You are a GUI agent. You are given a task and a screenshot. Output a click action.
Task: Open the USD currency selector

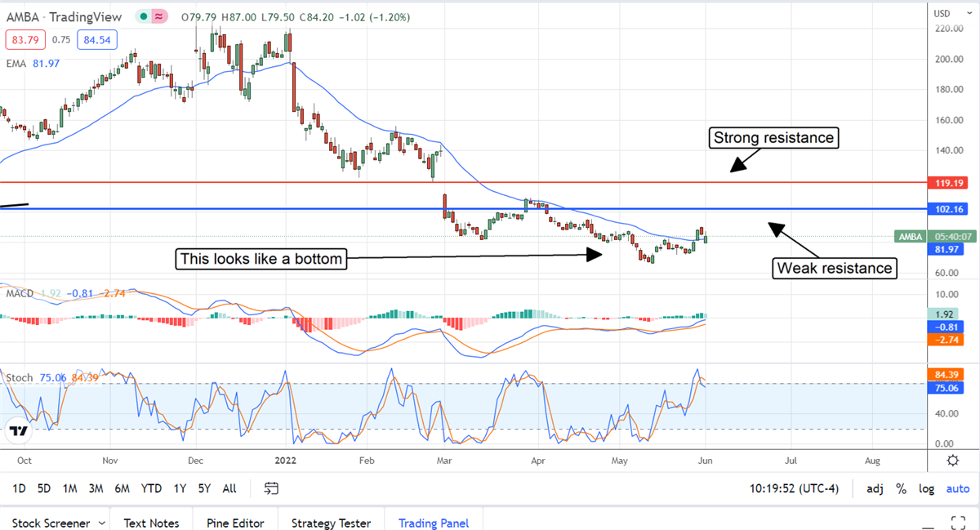942,12
